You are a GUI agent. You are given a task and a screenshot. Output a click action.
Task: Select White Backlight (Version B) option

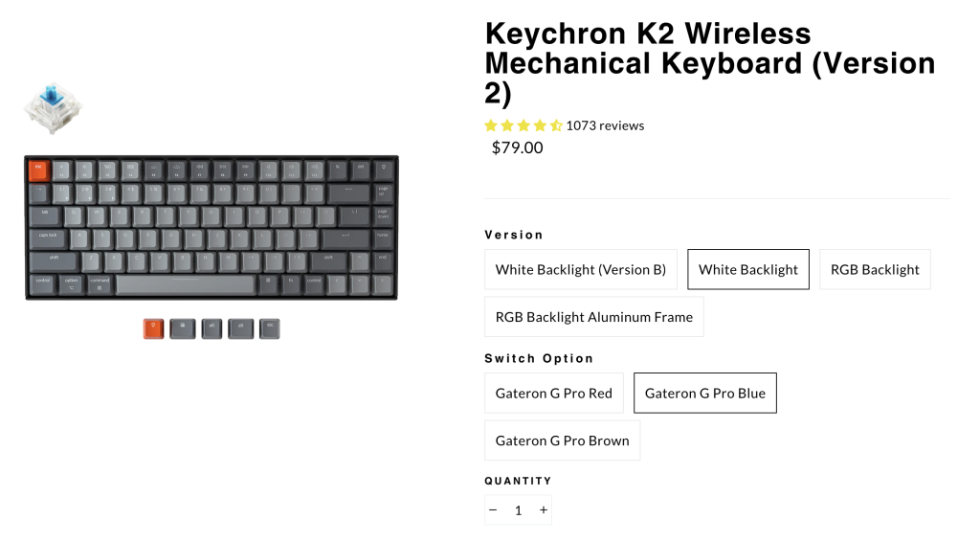point(581,270)
